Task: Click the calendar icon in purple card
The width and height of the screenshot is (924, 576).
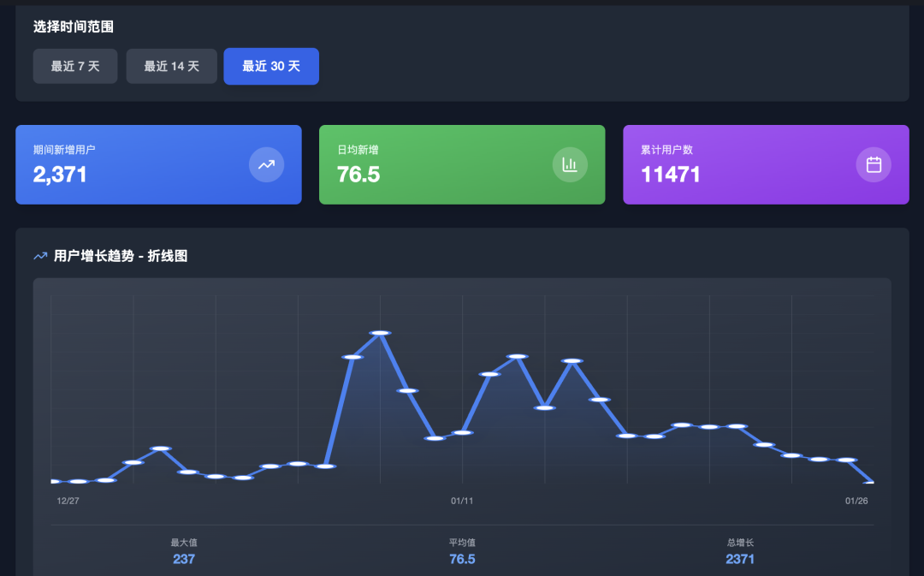Action: coord(874,164)
